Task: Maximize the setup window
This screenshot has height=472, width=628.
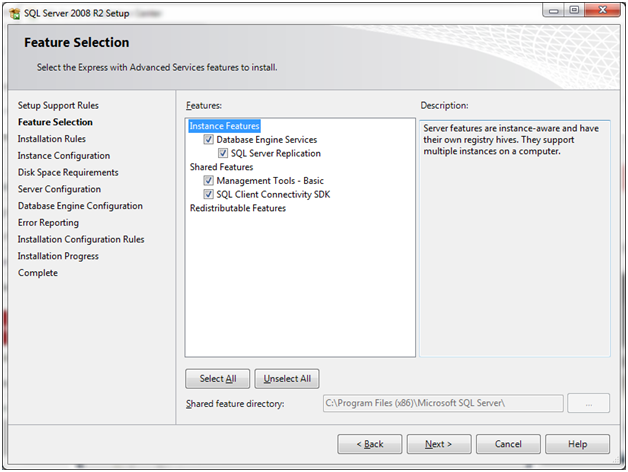Action: click(573, 10)
